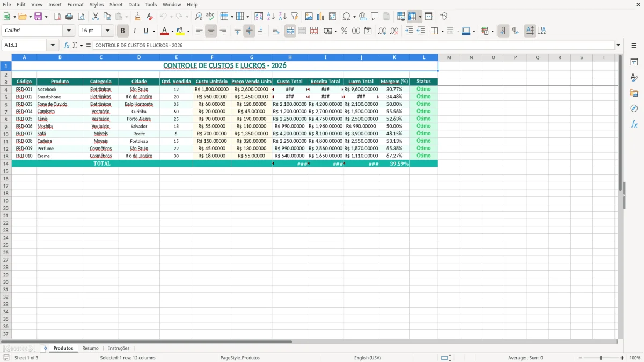Delete a decimal place
Image resolution: width=644 pixels, height=362 pixels.
click(x=394, y=31)
